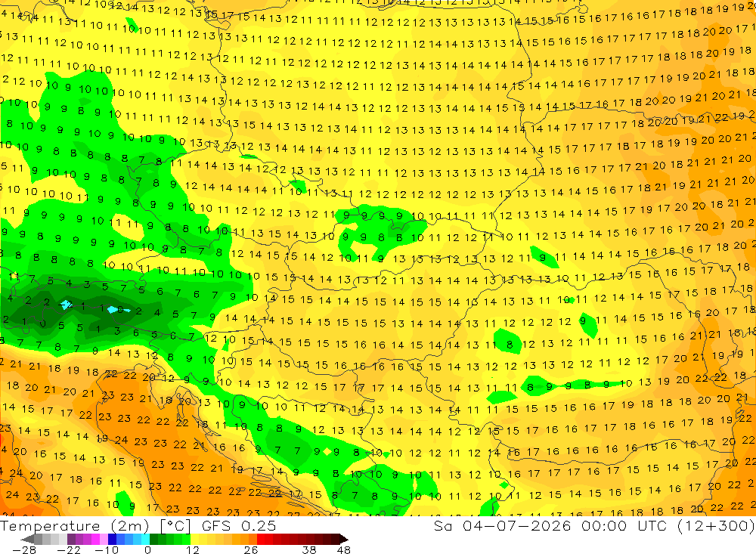This screenshot has width=756, height=554.
Task: Select the dark blue swatch in the legend
Action: pos(112,539)
